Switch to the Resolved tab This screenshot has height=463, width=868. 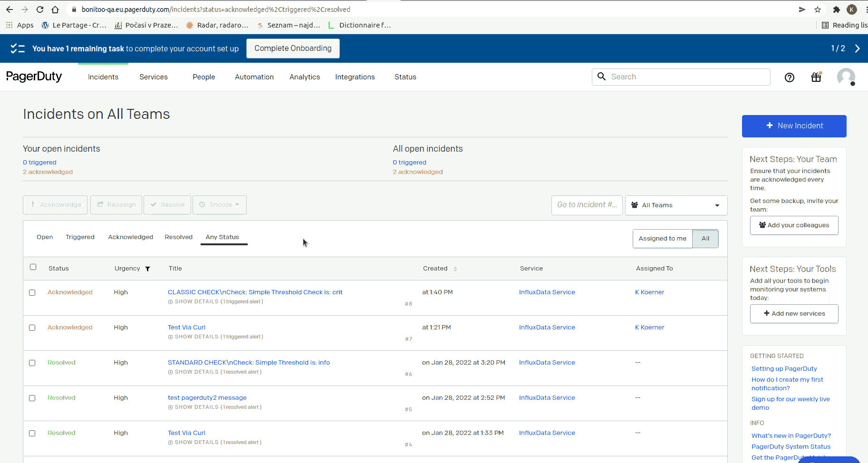point(179,237)
